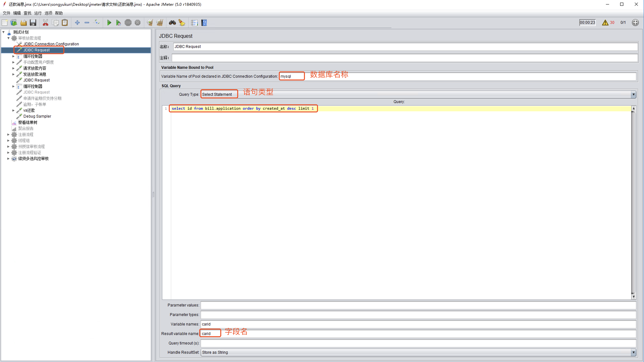
Task: Click the Parameter types field
Action: point(418,314)
